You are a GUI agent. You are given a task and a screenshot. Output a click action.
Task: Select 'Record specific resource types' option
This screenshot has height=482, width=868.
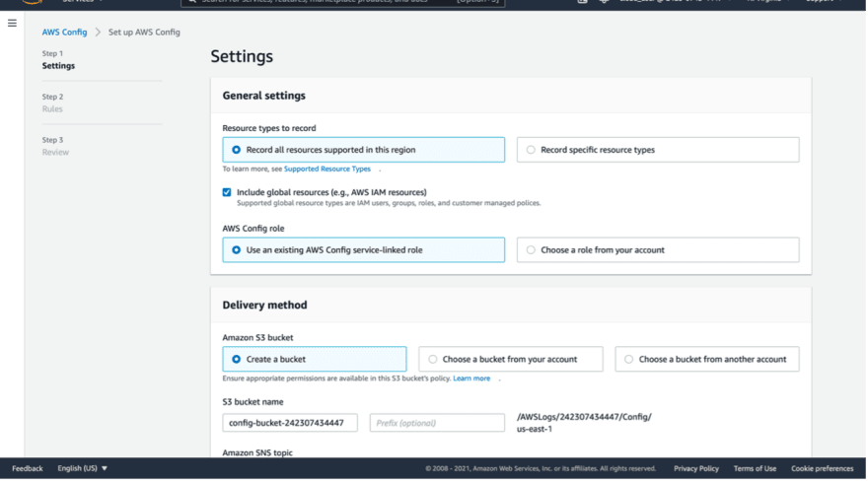tap(658, 150)
